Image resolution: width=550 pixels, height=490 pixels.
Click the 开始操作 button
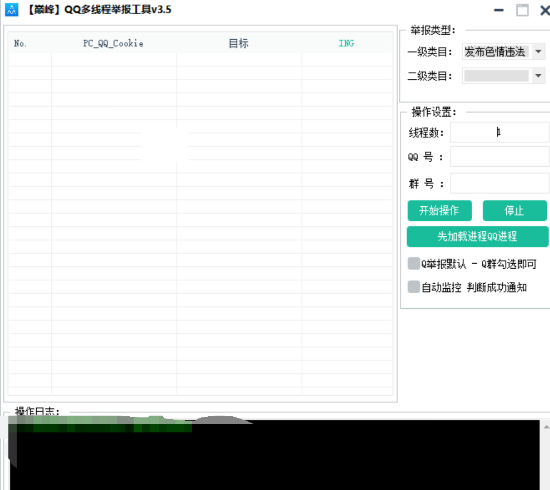click(x=440, y=210)
